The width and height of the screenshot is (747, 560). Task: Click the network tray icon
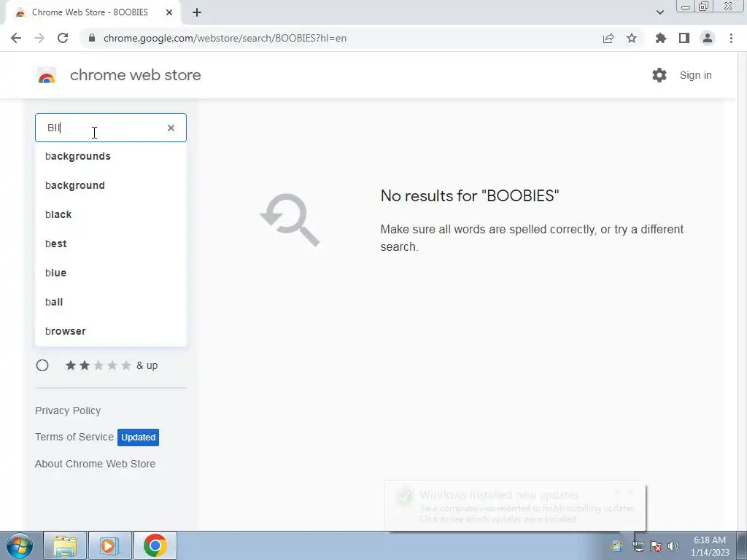[x=638, y=546]
